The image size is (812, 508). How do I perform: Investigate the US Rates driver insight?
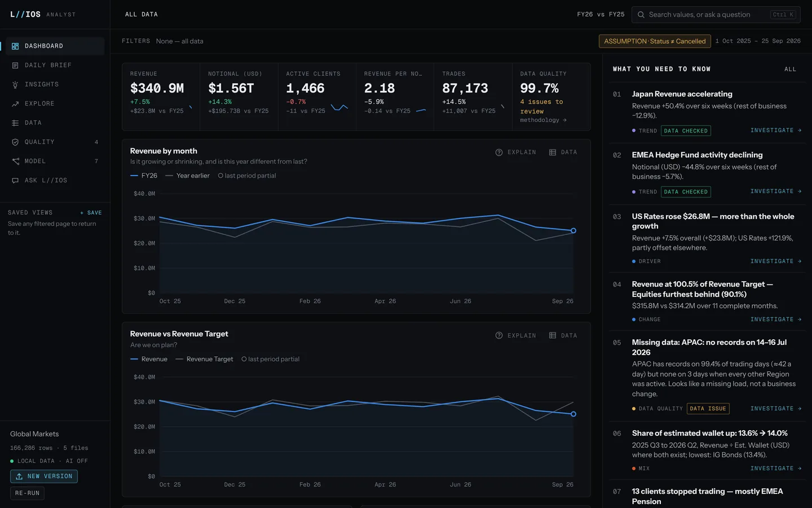click(x=776, y=261)
